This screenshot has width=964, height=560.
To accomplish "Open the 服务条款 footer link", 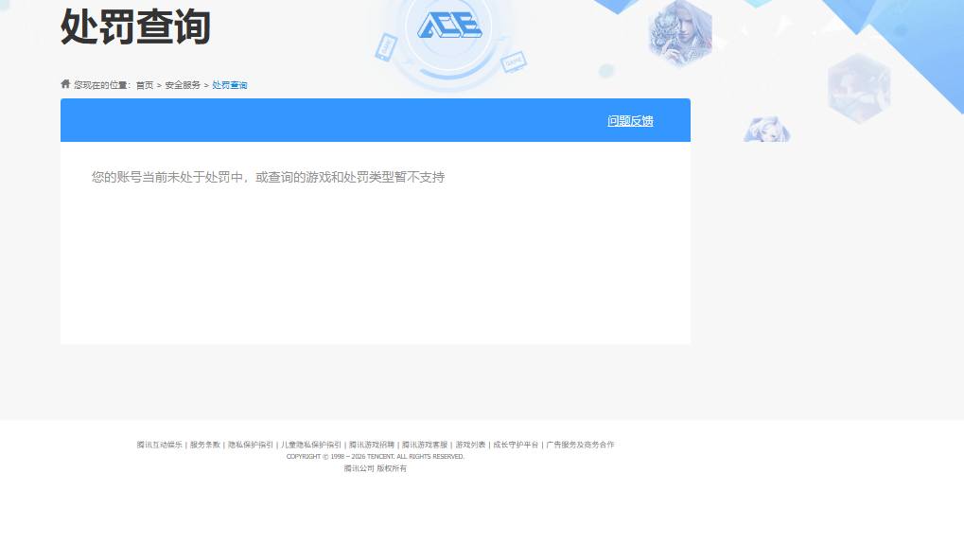I will point(204,445).
